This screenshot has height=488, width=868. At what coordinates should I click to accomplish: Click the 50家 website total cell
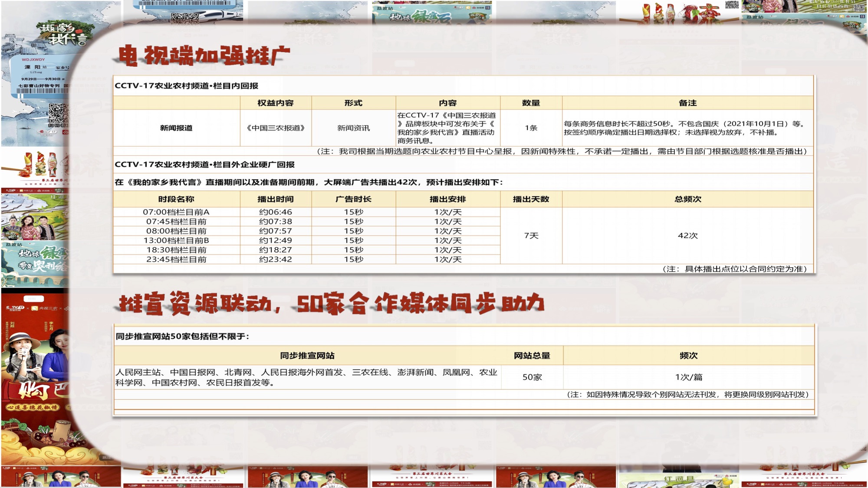532,377
